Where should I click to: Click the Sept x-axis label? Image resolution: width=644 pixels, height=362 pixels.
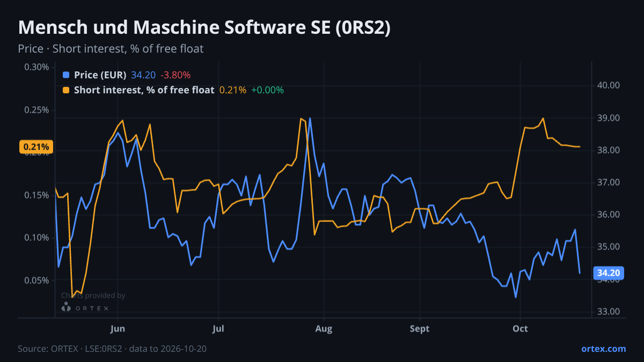(x=420, y=329)
